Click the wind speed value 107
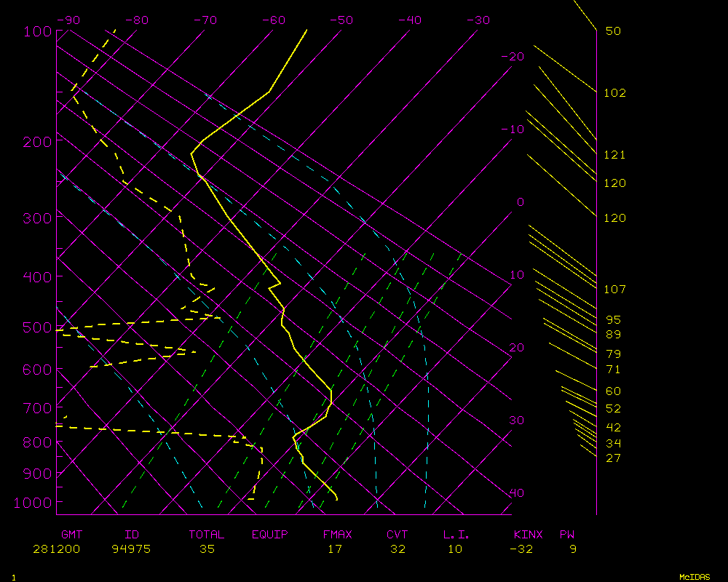Screen dimensions: 728x582 (614, 290)
